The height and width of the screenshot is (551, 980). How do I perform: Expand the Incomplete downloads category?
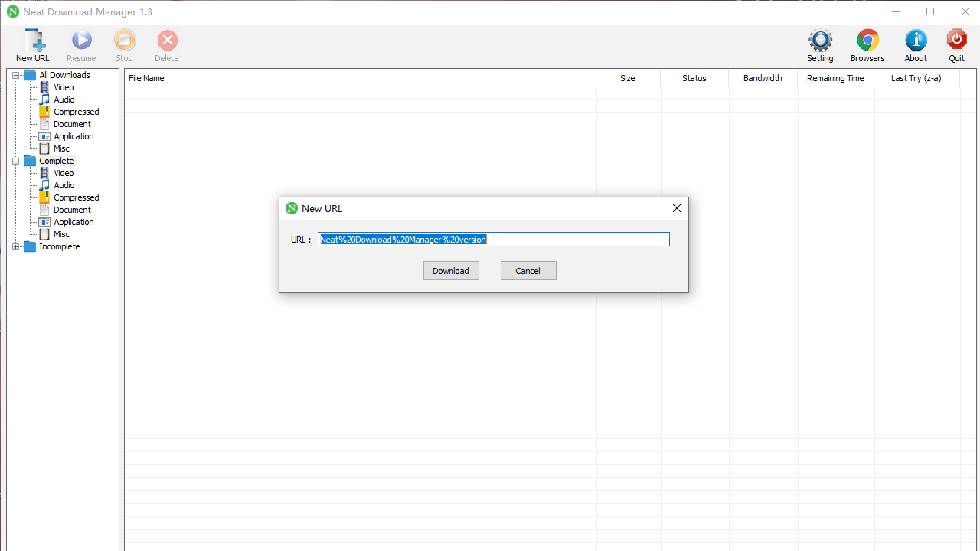16,246
